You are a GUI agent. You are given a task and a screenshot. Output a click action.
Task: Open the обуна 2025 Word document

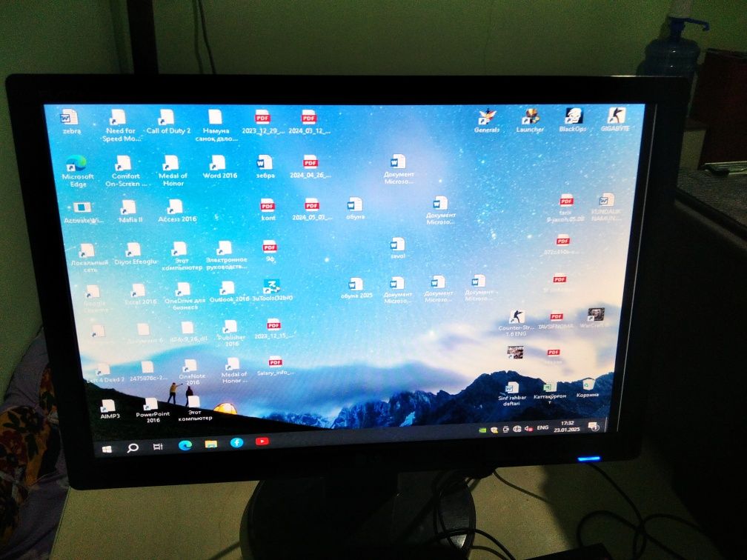coord(356,288)
